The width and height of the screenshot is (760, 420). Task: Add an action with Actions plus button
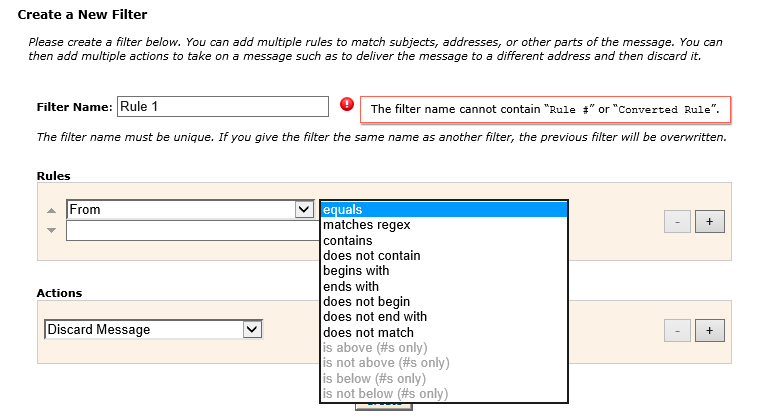(709, 330)
